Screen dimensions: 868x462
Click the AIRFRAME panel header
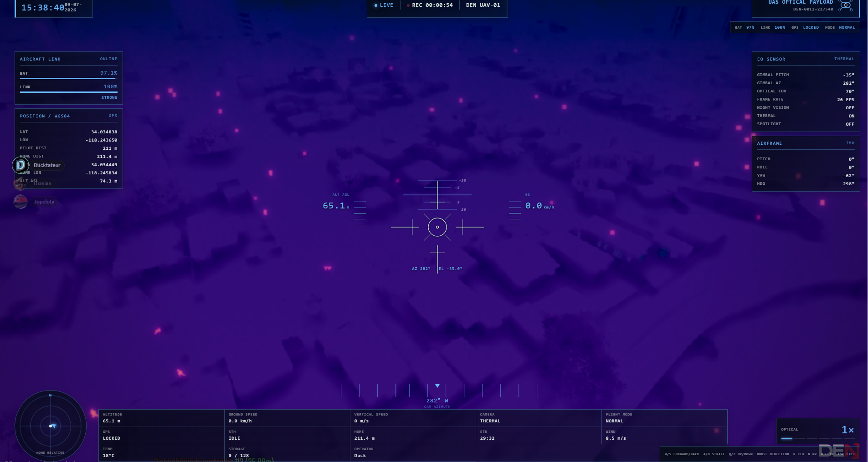point(806,143)
